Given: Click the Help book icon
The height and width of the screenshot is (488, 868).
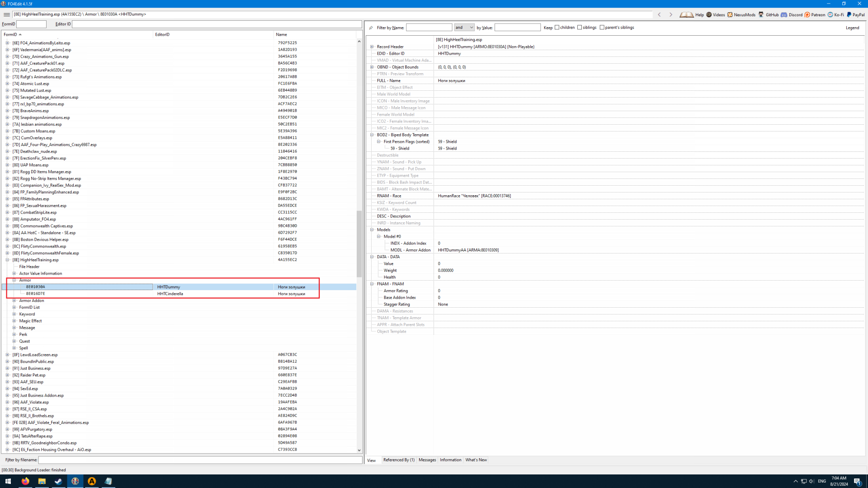Looking at the screenshot, I should click(686, 14).
